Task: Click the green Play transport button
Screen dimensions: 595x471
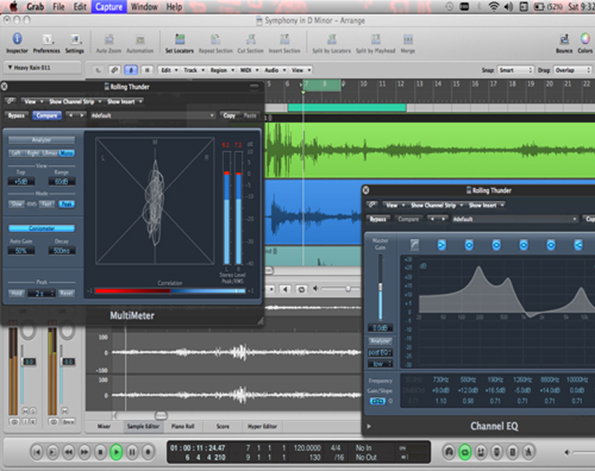Action: tap(116, 452)
